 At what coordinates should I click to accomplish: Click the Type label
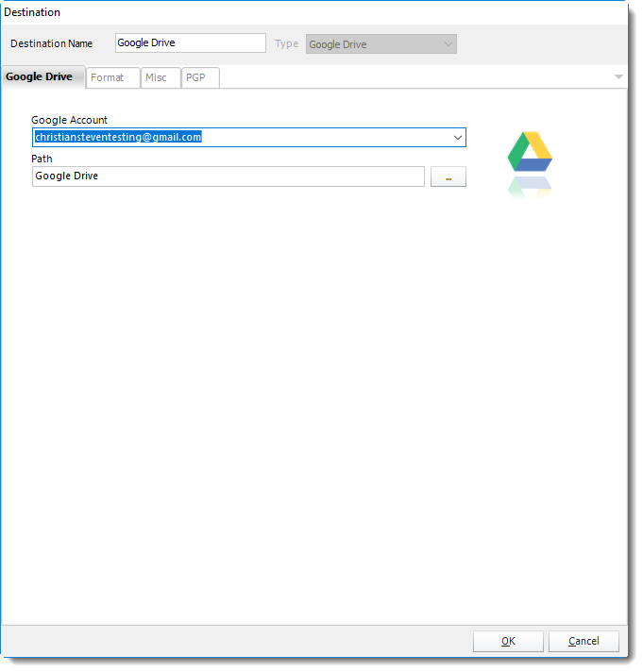[x=289, y=44]
